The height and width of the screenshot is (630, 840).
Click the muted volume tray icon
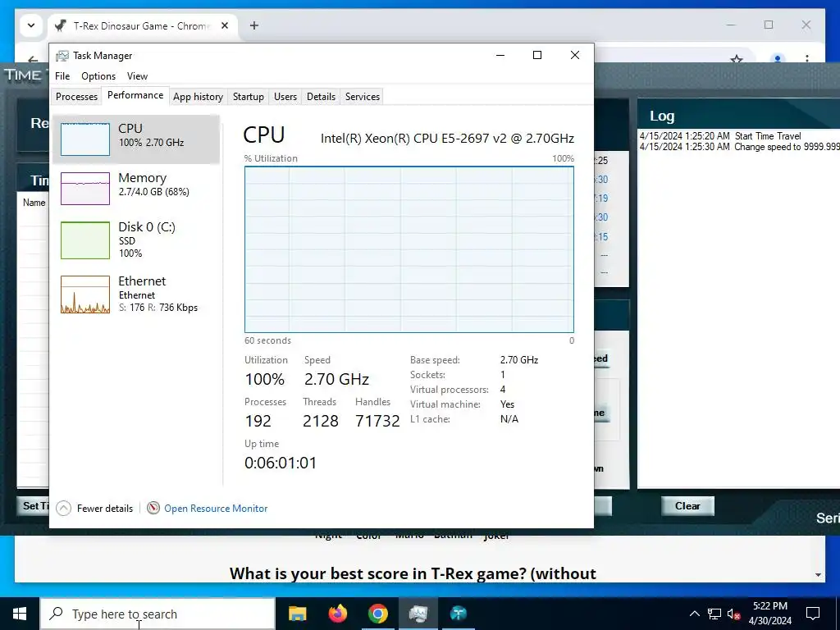[734, 614]
